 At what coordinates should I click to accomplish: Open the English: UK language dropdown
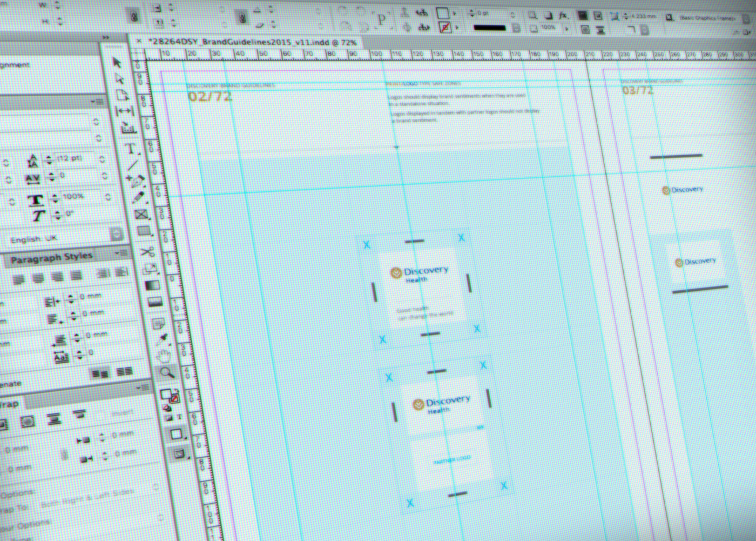117,235
